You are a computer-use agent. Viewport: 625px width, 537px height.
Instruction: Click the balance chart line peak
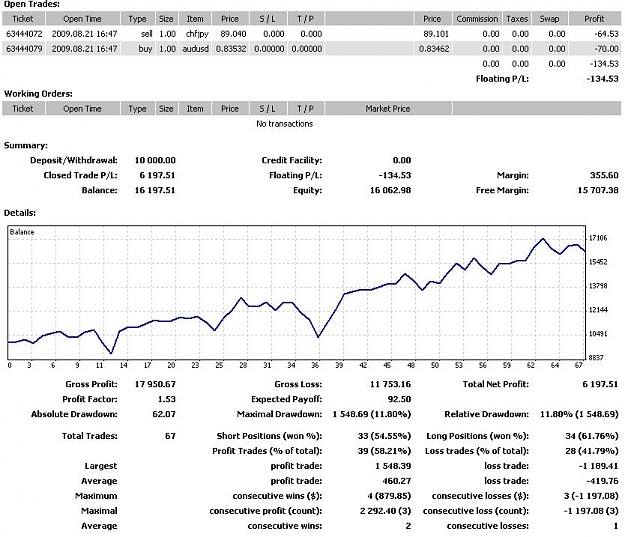[542, 239]
